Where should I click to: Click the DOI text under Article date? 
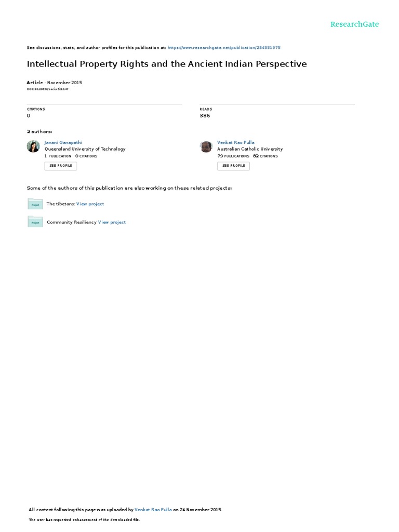click(x=47, y=89)
